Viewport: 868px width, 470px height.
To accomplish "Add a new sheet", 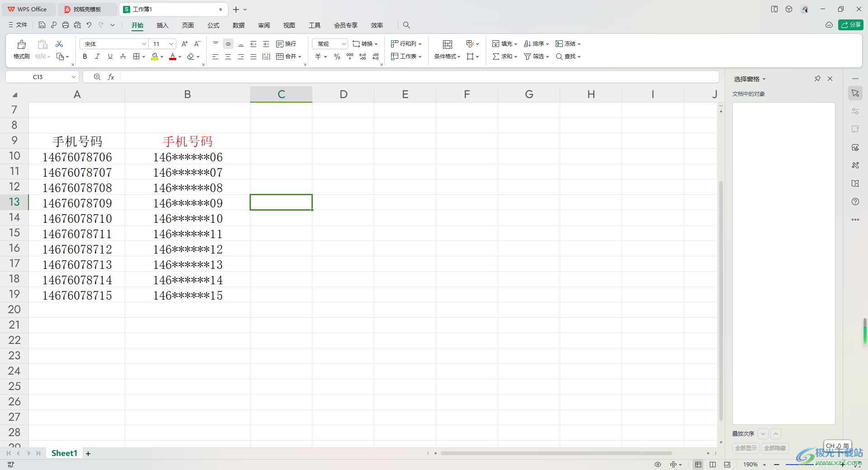I will click(88, 453).
